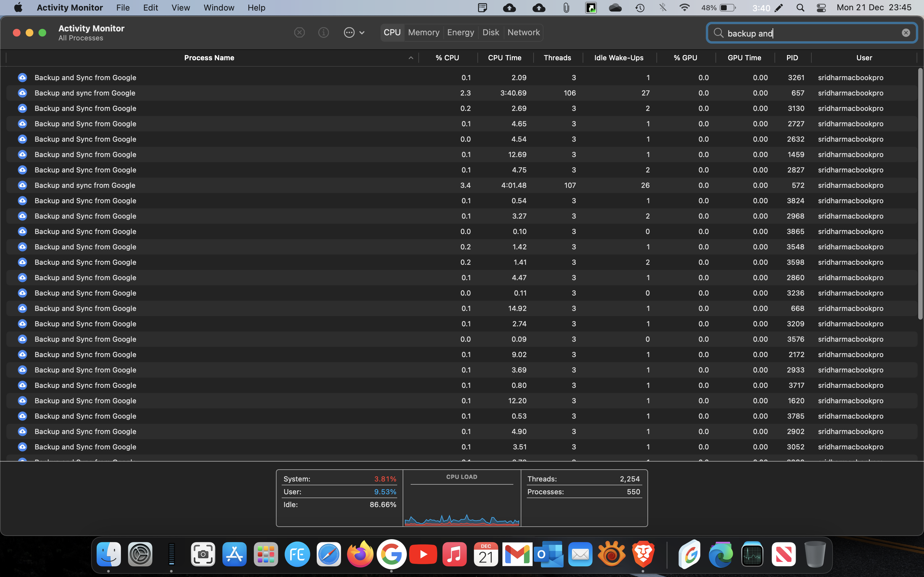
Task: Click Backup and Sync cloud menu bar icon
Action: point(509,8)
